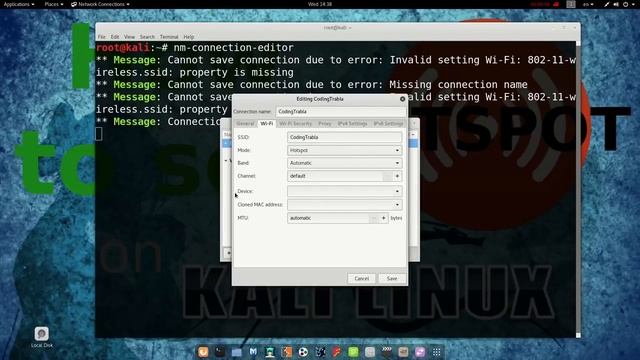Open the terminal File menu

[x=102, y=37]
